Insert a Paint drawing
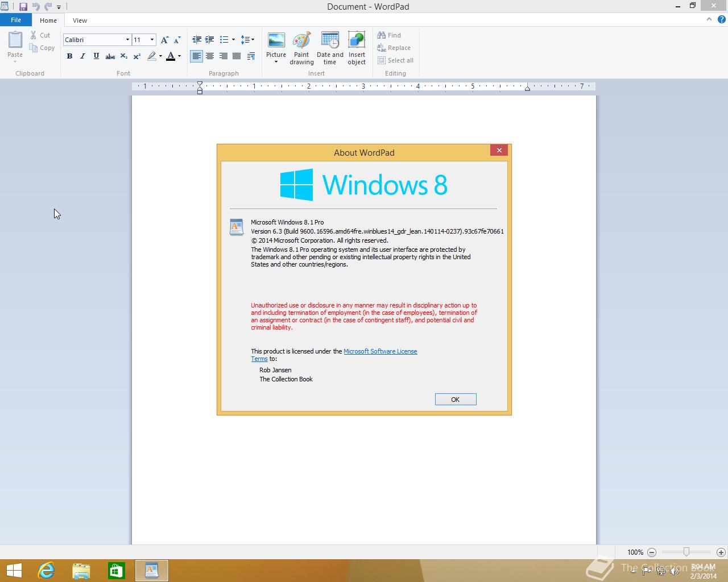Image resolution: width=728 pixels, height=582 pixels. (301, 48)
